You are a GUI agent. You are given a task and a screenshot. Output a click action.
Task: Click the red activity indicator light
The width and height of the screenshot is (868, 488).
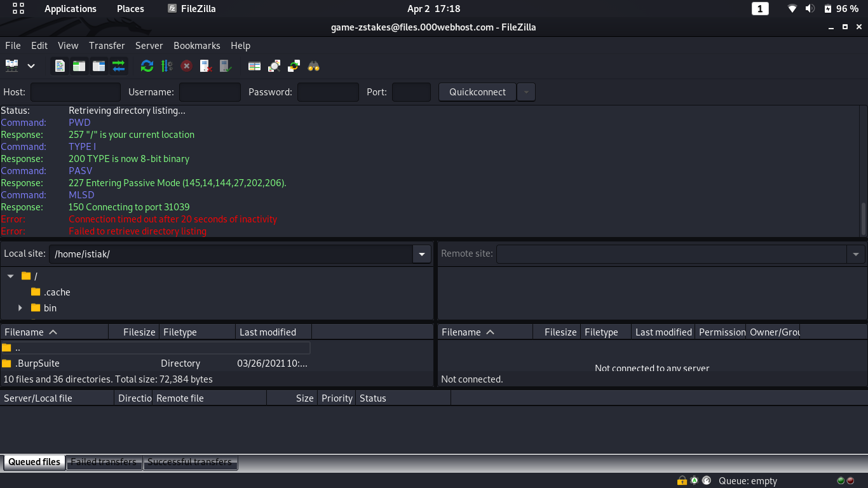(850, 481)
